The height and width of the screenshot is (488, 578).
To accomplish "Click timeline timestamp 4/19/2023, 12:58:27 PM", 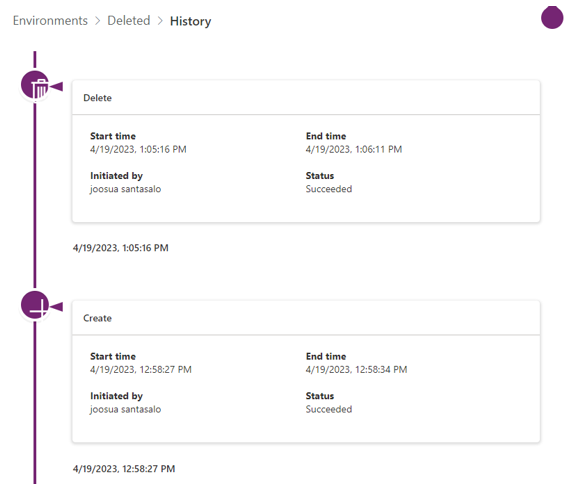I will click(124, 469).
